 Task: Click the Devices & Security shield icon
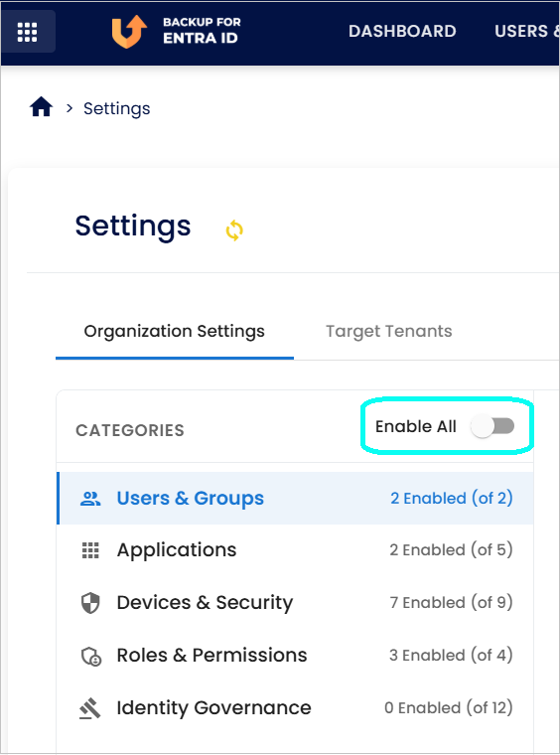90,603
